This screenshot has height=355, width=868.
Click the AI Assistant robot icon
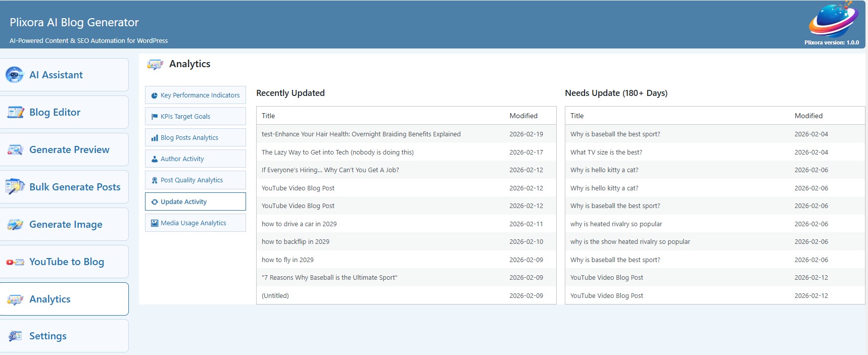(14, 75)
